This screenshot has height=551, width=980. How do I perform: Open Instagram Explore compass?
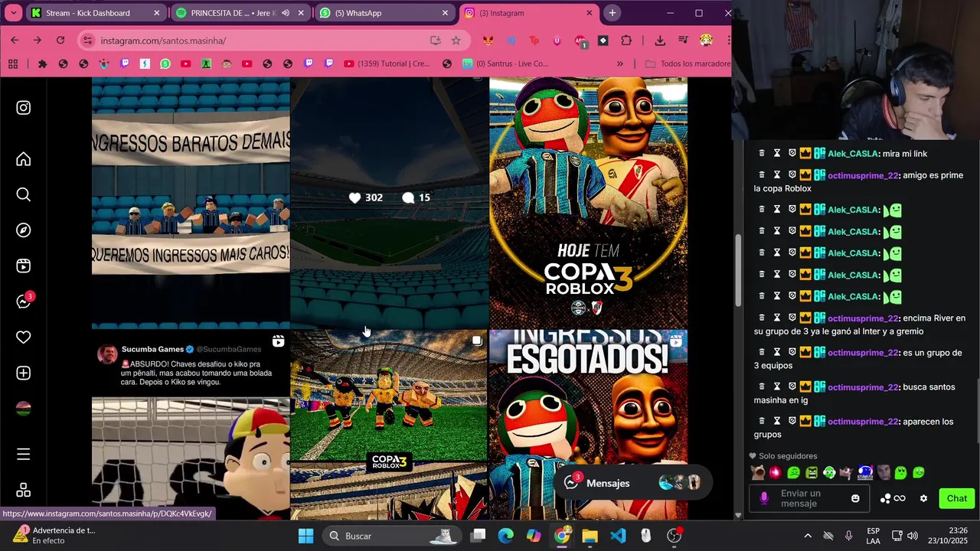pyautogui.click(x=24, y=230)
